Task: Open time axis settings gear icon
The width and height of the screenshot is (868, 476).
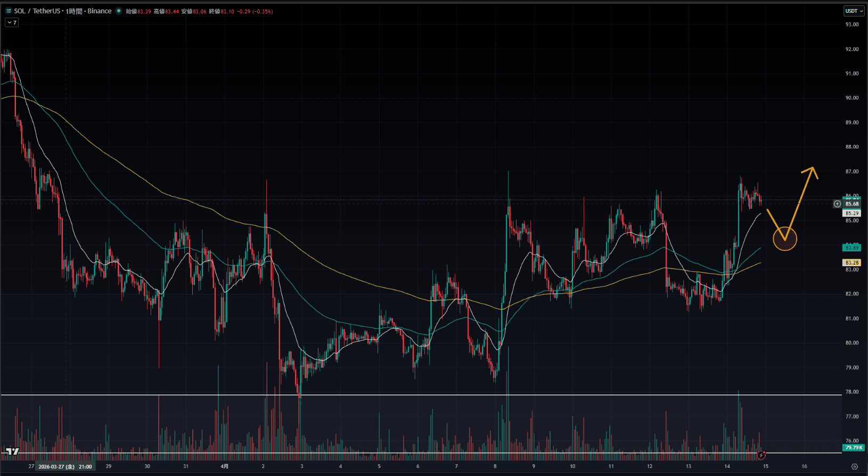Action: click(x=855, y=466)
